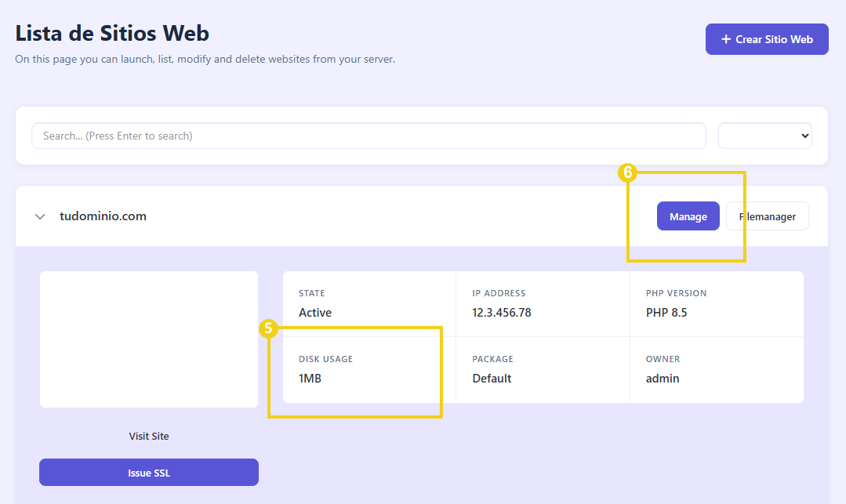Click the Active state value
Viewport: 846px width, 504px height.
click(x=315, y=313)
